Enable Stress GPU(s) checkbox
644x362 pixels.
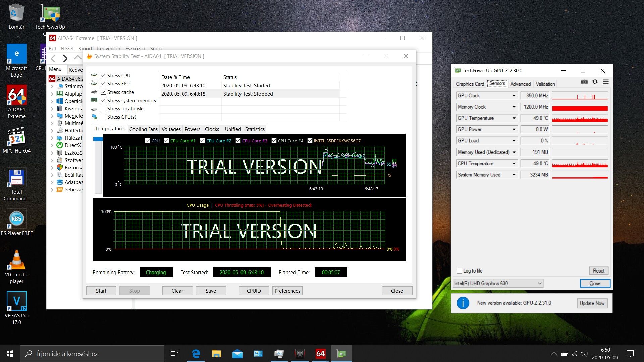pyautogui.click(x=103, y=117)
